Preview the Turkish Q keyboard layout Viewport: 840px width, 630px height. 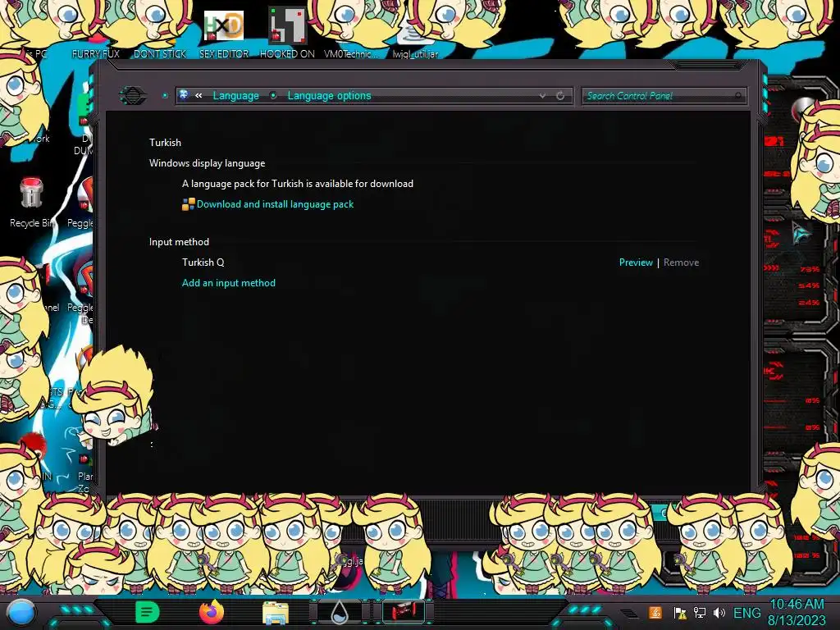pos(636,262)
